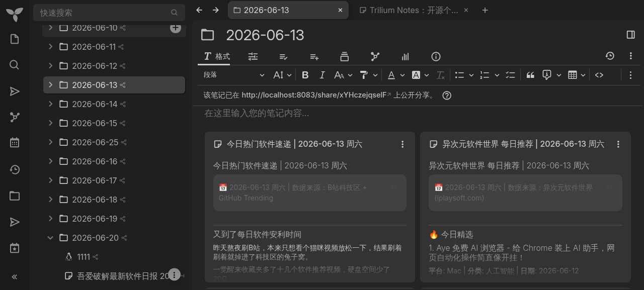Expand the 2026-06-14 tree folder

click(50, 104)
